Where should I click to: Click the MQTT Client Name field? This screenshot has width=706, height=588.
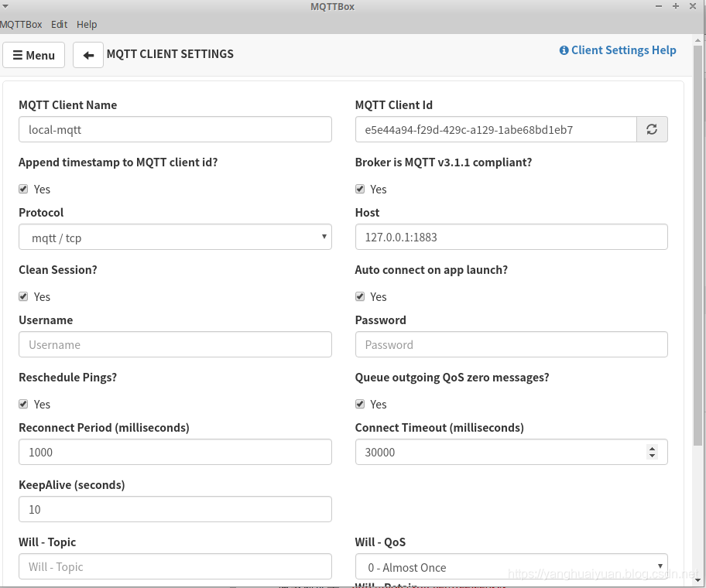point(175,129)
